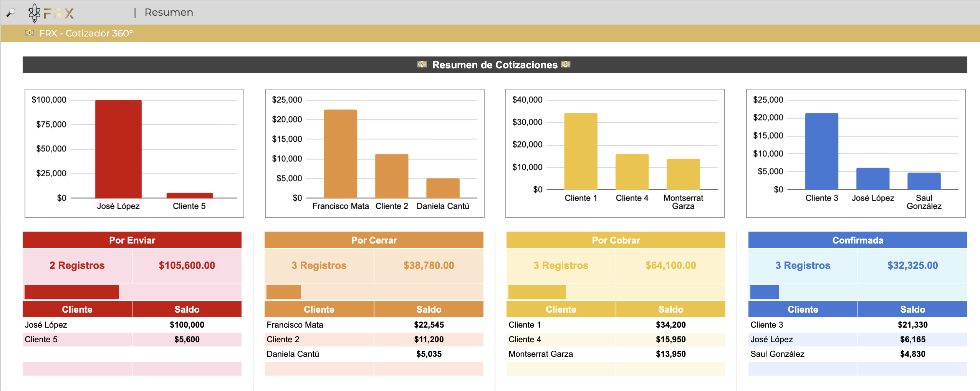
Task: Select the Por Enviar section header
Action: tap(132, 240)
